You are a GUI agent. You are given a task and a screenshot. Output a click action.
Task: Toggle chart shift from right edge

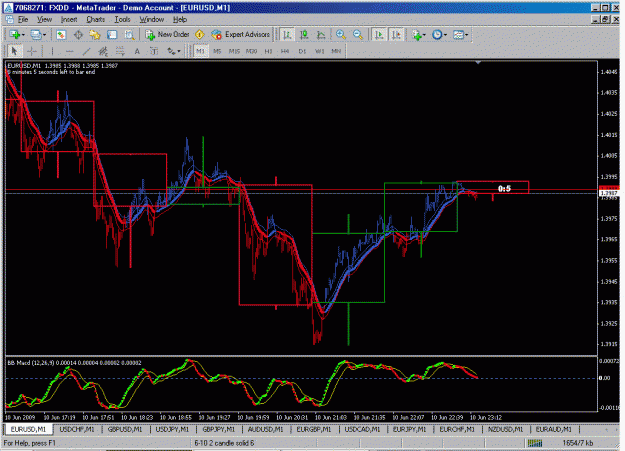(x=396, y=35)
